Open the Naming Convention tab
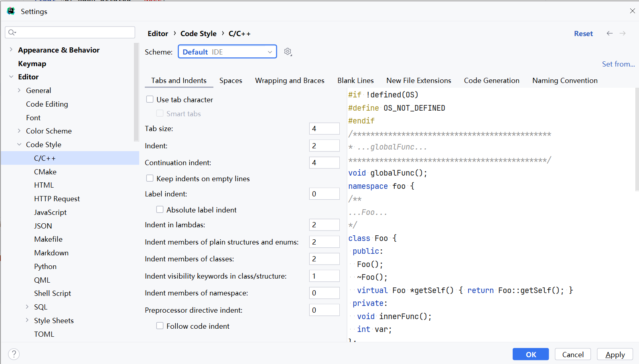This screenshot has height=364, width=639. 565,81
